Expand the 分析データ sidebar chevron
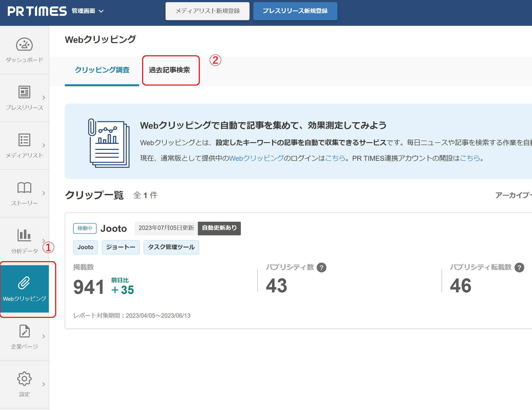The width and height of the screenshot is (532, 410). pos(44,241)
